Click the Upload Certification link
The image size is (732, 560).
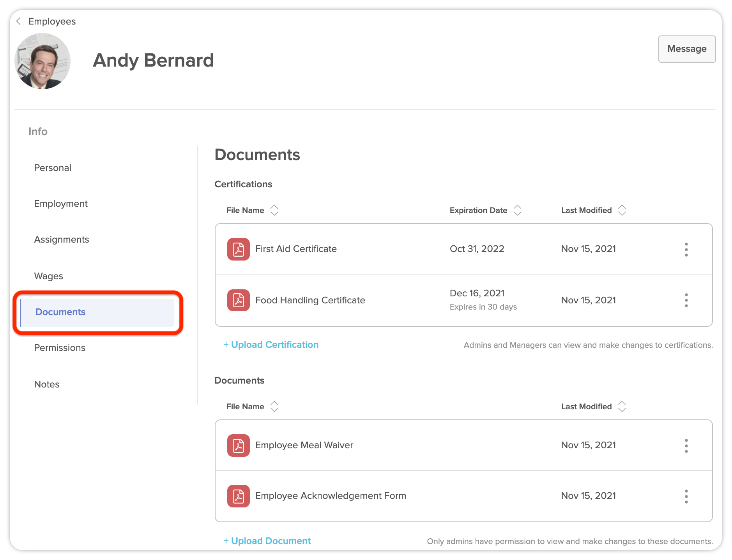pos(271,345)
